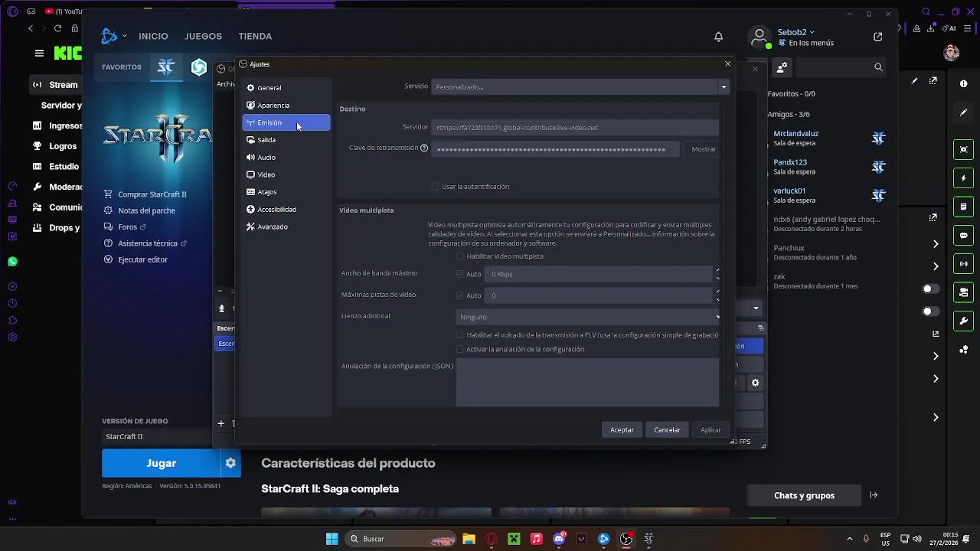This screenshot has width=980, height=551.
Task: Open Notas del parche link
Action: click(x=146, y=210)
